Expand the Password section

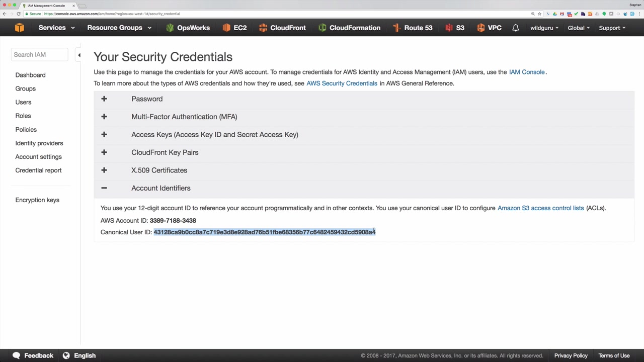[104, 99]
